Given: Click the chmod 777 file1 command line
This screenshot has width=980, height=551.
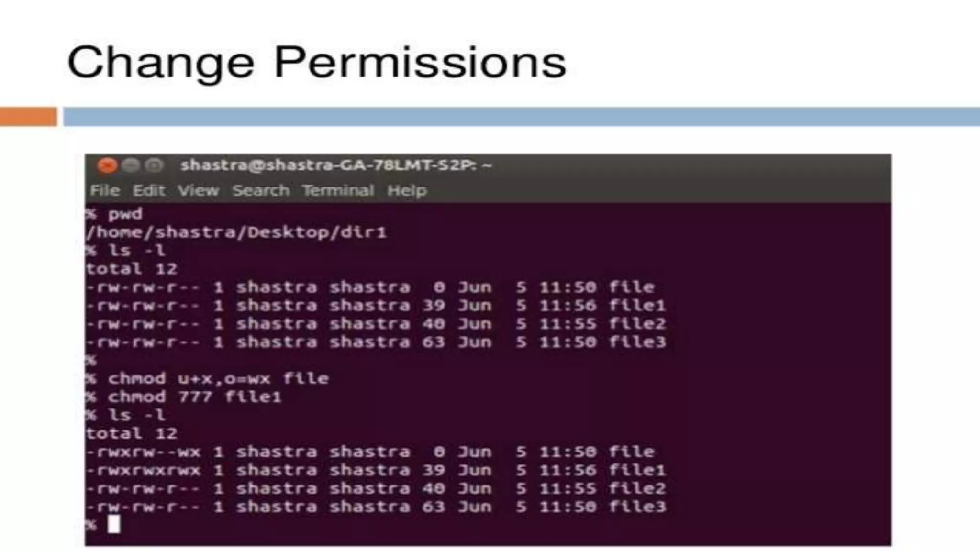Looking at the screenshot, I should 184,397.
